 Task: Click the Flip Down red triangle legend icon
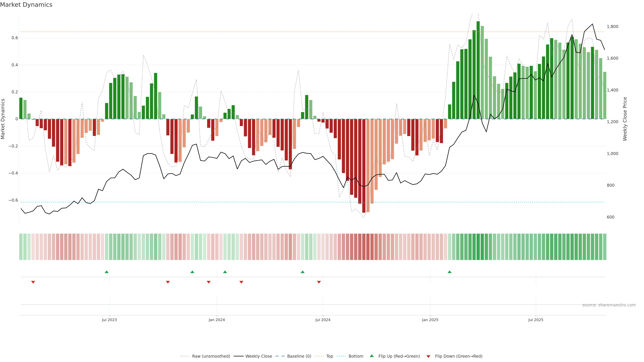[x=428, y=356]
